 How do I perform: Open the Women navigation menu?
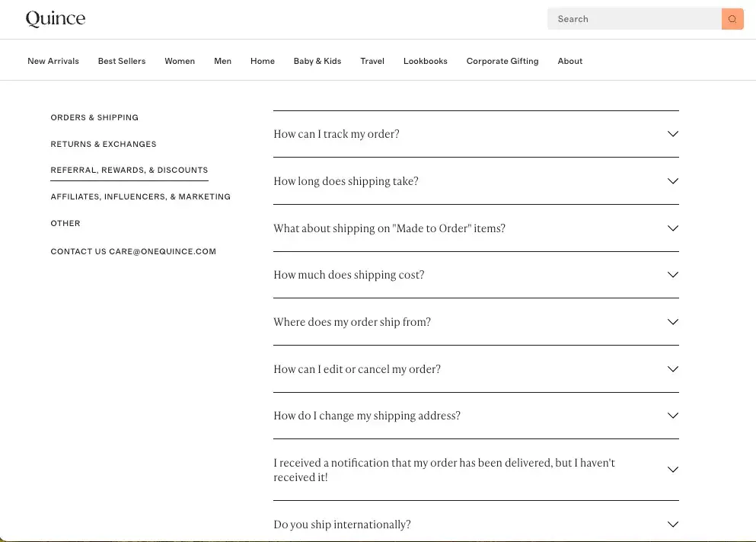[180, 61]
